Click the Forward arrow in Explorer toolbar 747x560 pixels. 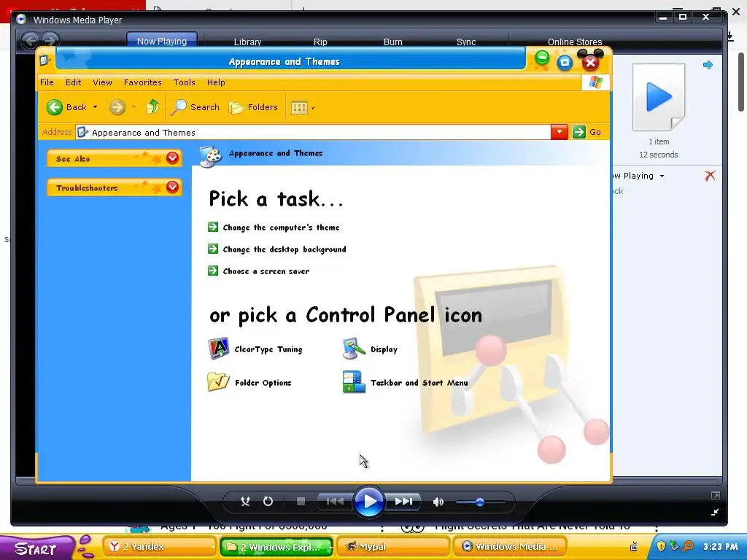(117, 107)
